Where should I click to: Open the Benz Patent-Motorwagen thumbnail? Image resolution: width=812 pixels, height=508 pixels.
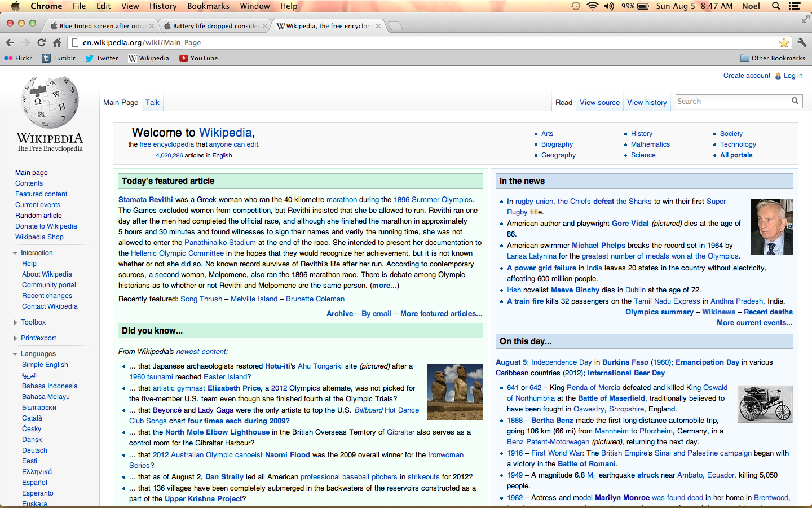[x=765, y=404]
